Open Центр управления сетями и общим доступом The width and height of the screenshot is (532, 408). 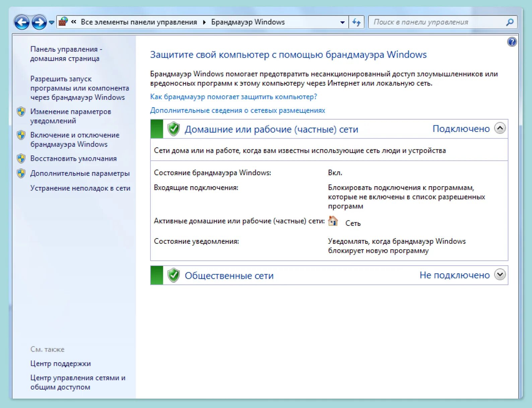pyautogui.click(x=78, y=382)
